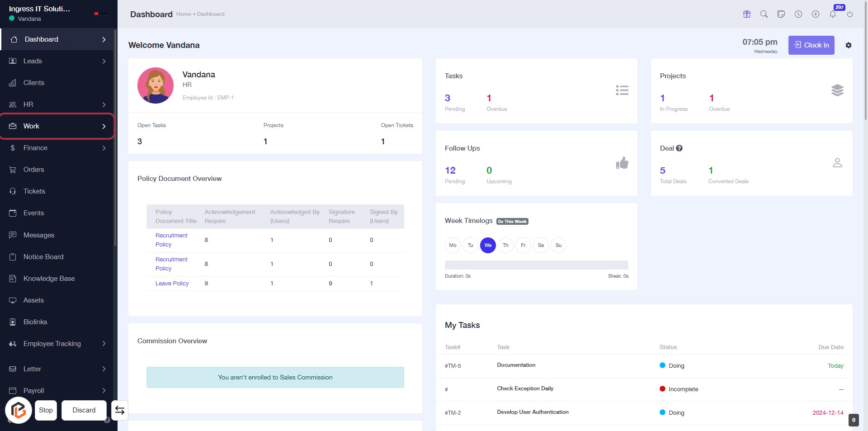Open Knowledge Base in sidebar

pyautogui.click(x=49, y=279)
